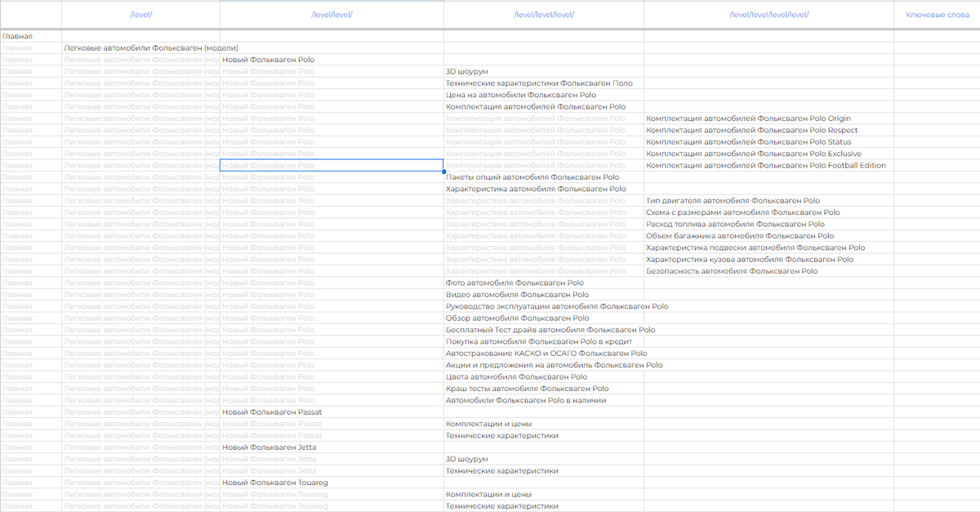Image resolution: width=980 pixels, height=512 pixels.
Task: Click the "Polo Exclusive" комплектация cell
Action: [768, 154]
